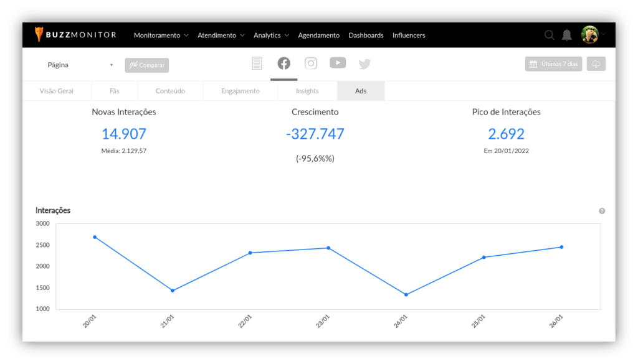Viewport: 638px width, 364px height.
Task: Expand the Página dropdown
Action: [80, 65]
